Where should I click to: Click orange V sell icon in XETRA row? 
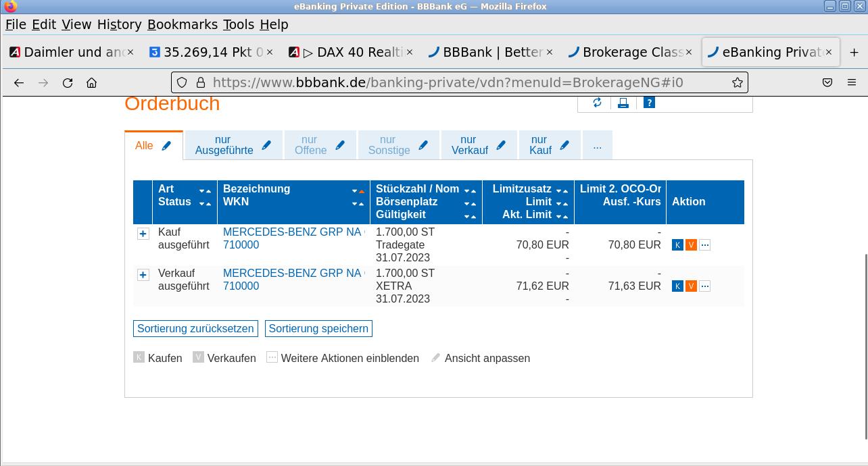coord(691,286)
